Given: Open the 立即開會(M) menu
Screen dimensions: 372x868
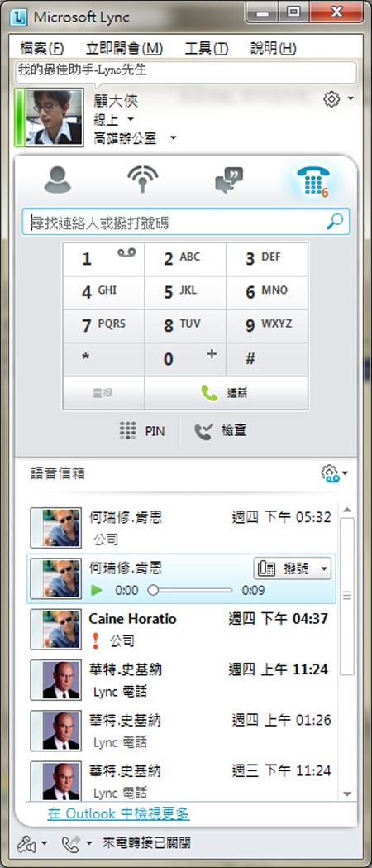Looking at the screenshot, I should pyautogui.click(x=124, y=48).
